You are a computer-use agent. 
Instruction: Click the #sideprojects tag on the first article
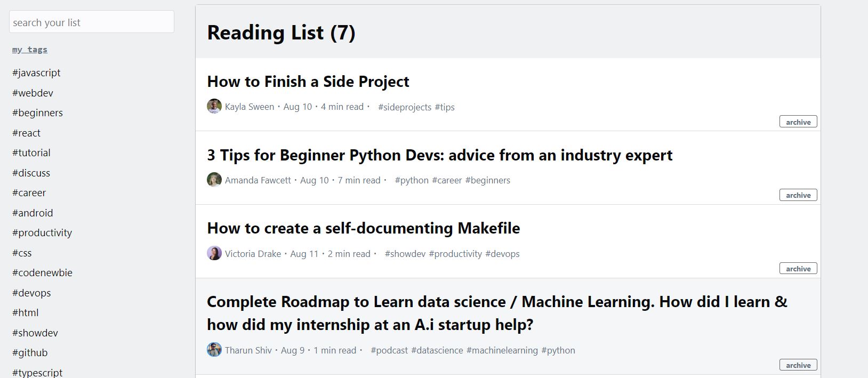[x=405, y=107]
